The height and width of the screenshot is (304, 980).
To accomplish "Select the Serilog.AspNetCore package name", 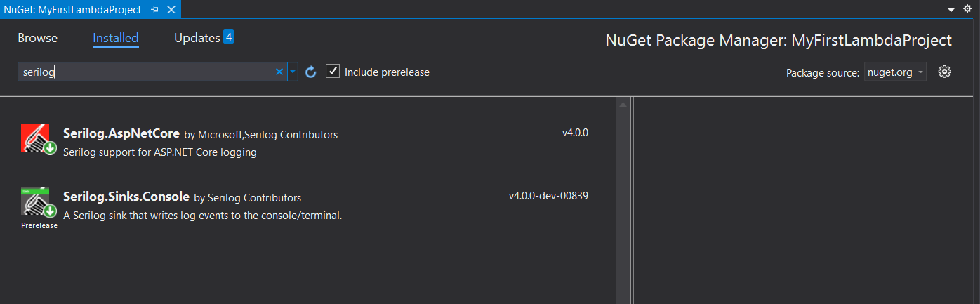I will pos(121,133).
